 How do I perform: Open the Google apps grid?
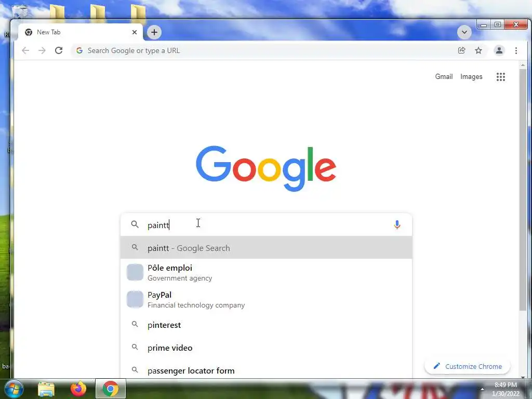tap(501, 77)
